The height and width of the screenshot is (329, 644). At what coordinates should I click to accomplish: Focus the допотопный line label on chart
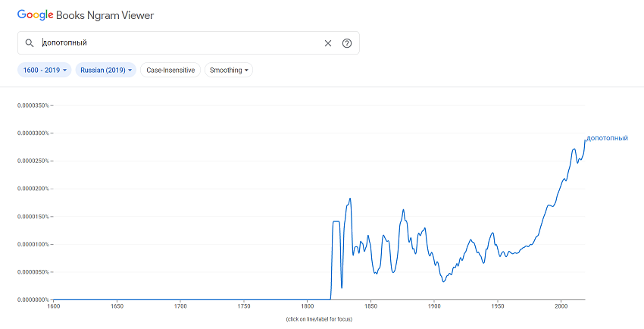[607, 138]
